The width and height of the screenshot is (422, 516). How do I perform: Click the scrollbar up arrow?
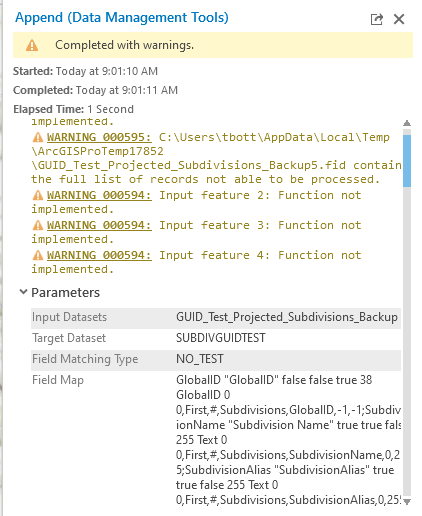pos(407,123)
